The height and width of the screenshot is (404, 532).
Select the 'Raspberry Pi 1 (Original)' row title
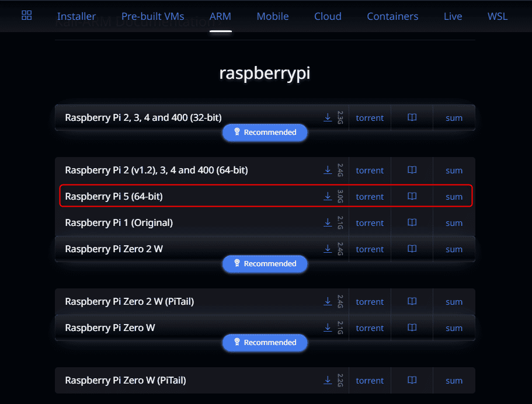119,223
